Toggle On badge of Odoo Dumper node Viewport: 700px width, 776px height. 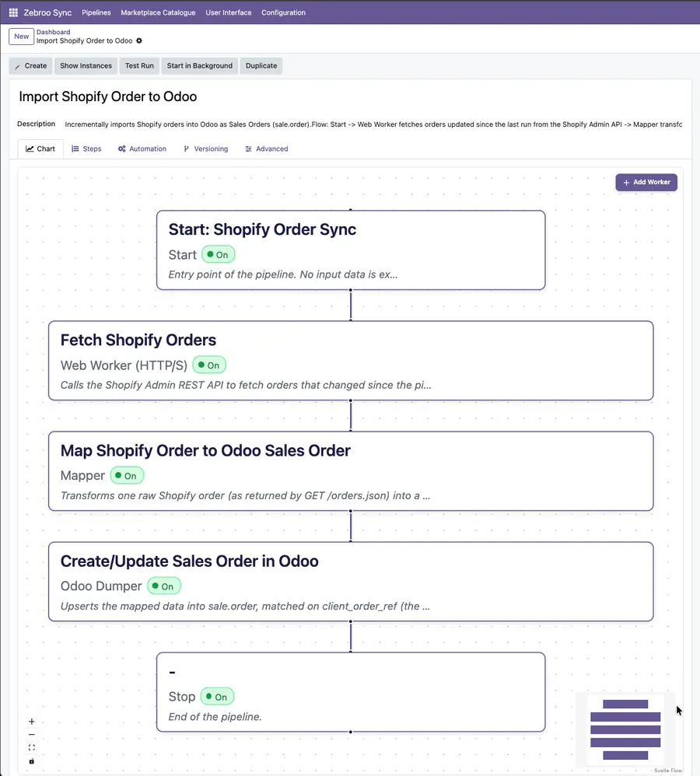[x=164, y=586]
